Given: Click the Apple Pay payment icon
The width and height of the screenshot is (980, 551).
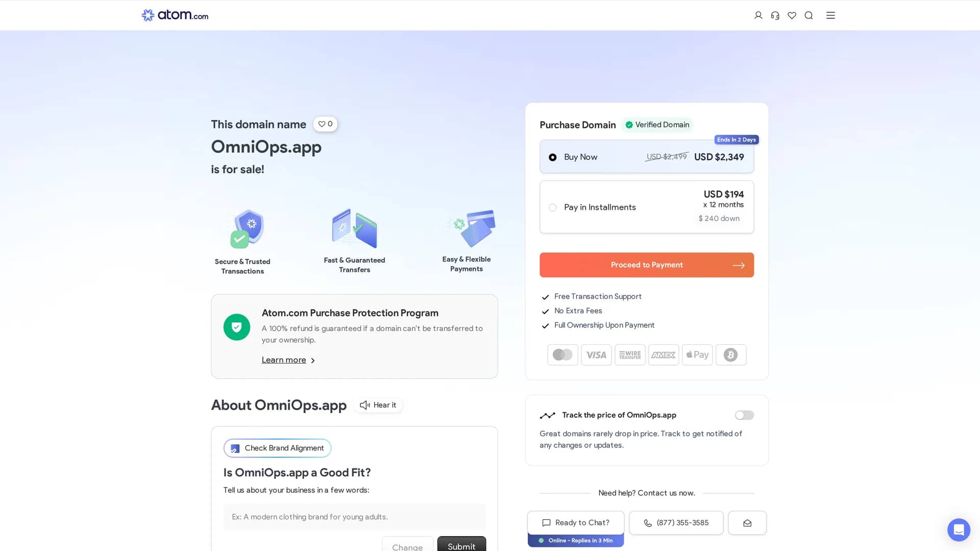Looking at the screenshot, I should point(697,355).
